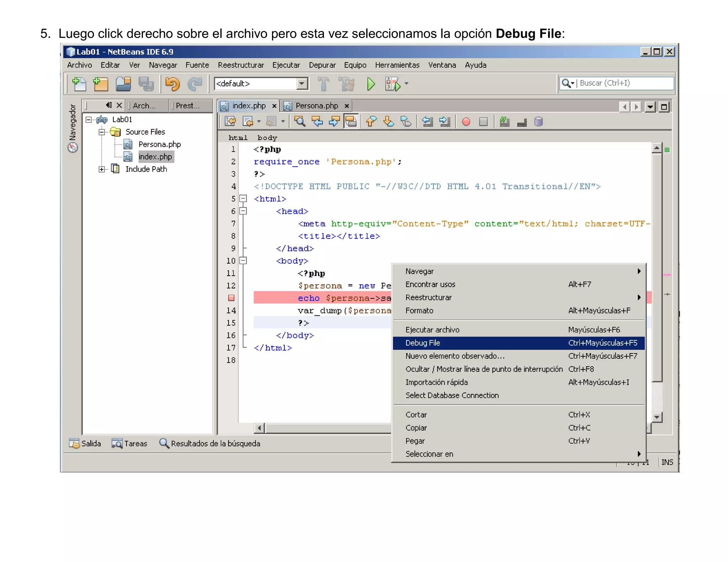Toggle Bookmark icon in editor toolbar
Image resolution: width=728 pixels, height=562 pixels.
tap(406, 121)
